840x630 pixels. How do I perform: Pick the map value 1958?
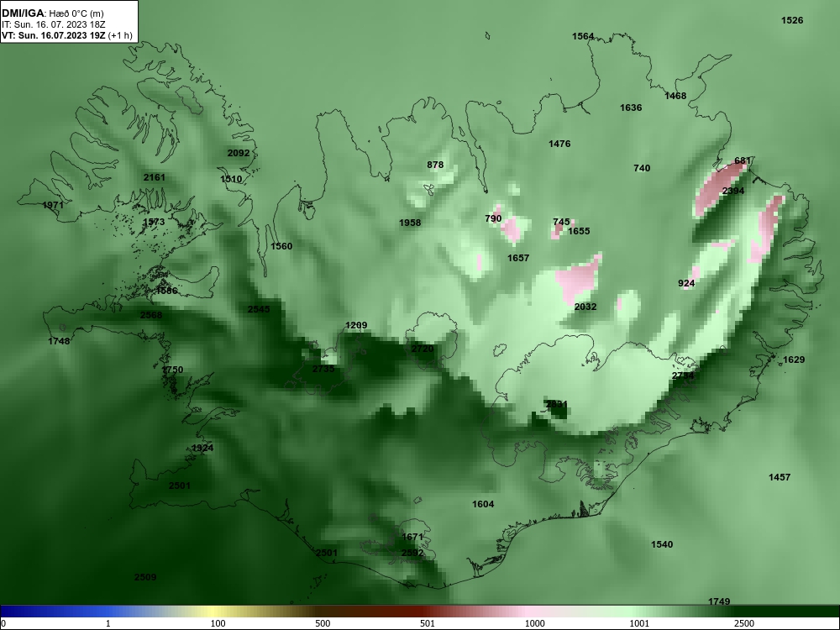[x=410, y=223]
